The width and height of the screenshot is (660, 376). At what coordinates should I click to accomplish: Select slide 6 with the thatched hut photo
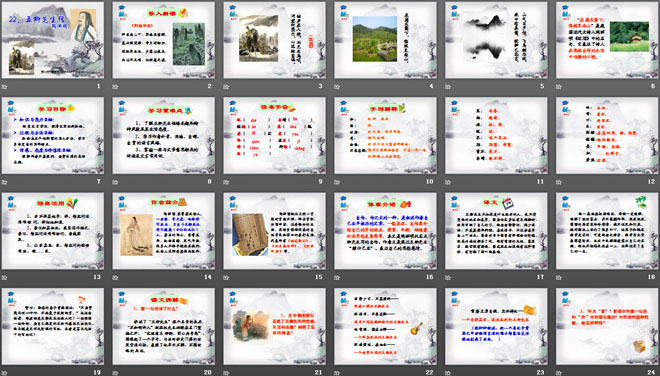coord(607,40)
